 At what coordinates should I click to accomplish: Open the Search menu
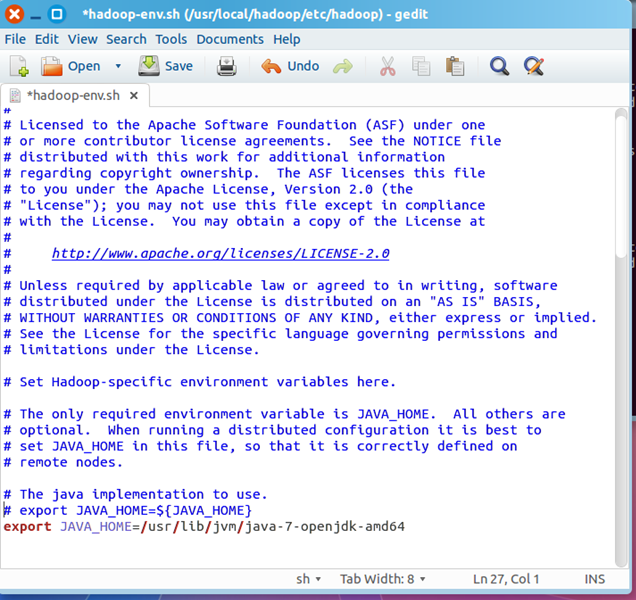pos(126,39)
